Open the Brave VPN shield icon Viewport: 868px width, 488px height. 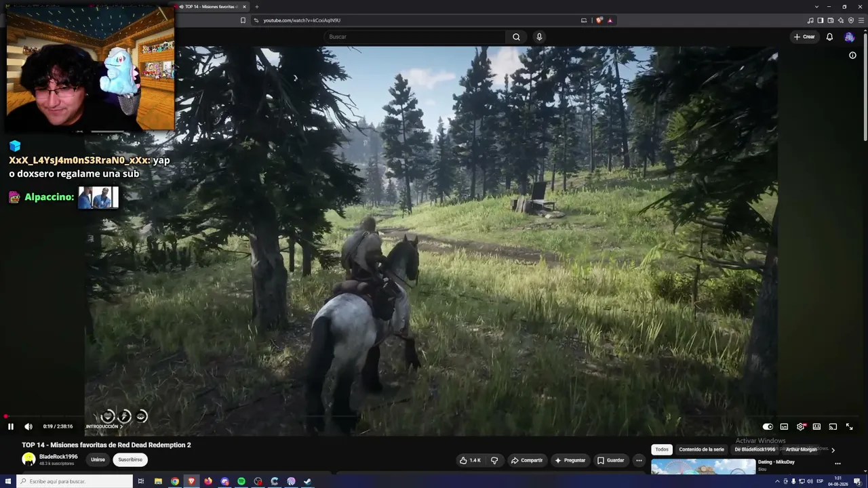click(x=851, y=20)
